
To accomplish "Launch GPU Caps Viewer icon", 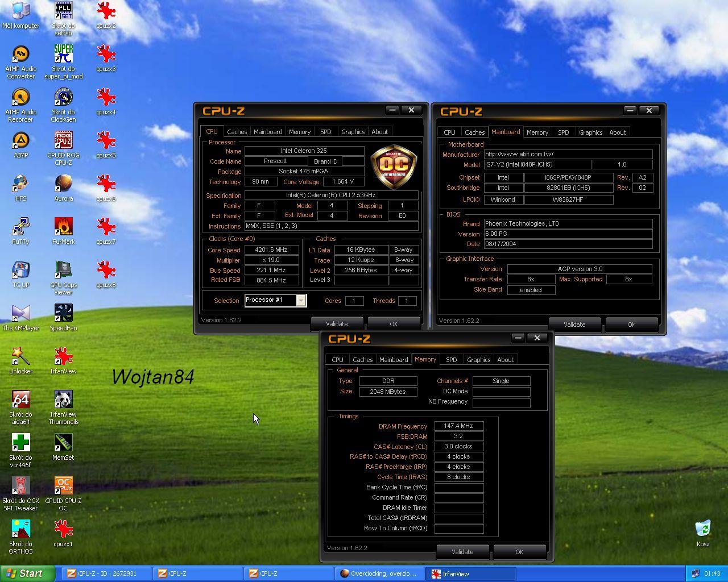I will pyautogui.click(x=63, y=278).
